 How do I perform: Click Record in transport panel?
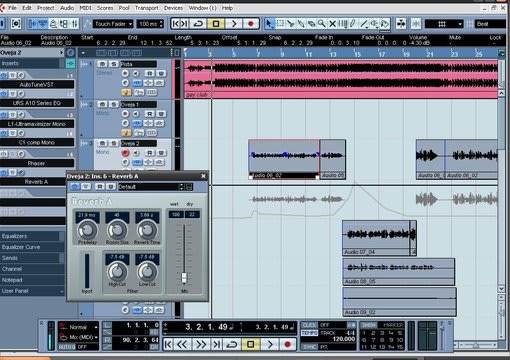pos(287,344)
